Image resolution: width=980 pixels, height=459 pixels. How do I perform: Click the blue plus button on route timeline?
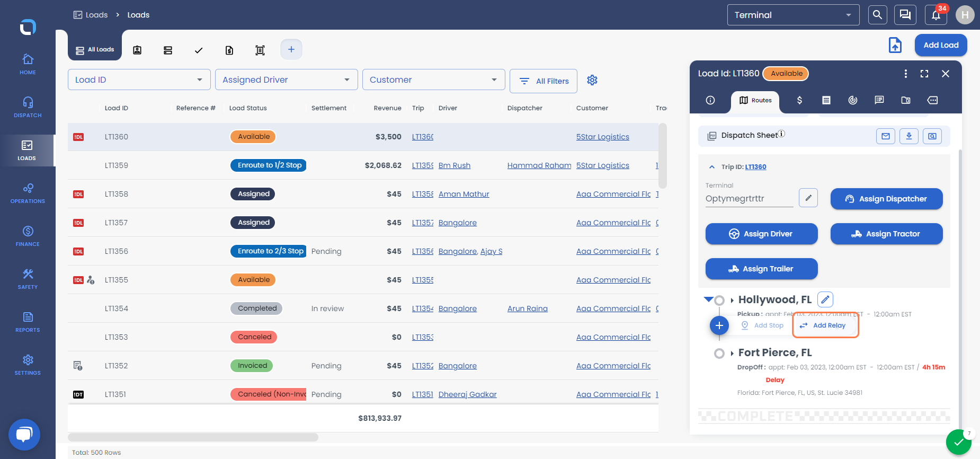click(x=719, y=325)
